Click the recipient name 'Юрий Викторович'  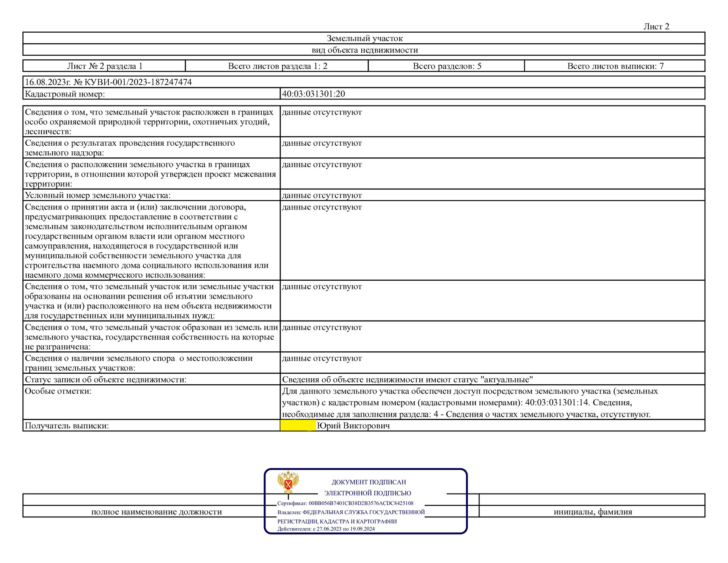pyautogui.click(x=353, y=426)
